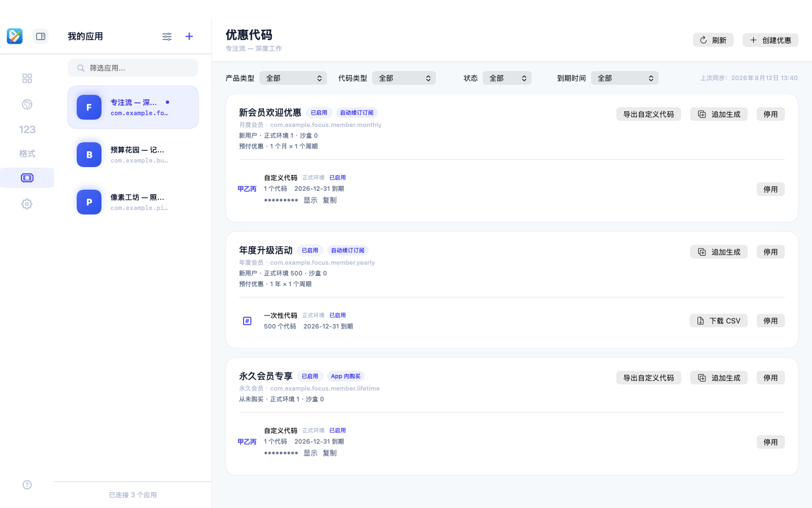This screenshot has height=508, width=812.
Task: Open the offer codes ticket icon
Action: point(27,178)
